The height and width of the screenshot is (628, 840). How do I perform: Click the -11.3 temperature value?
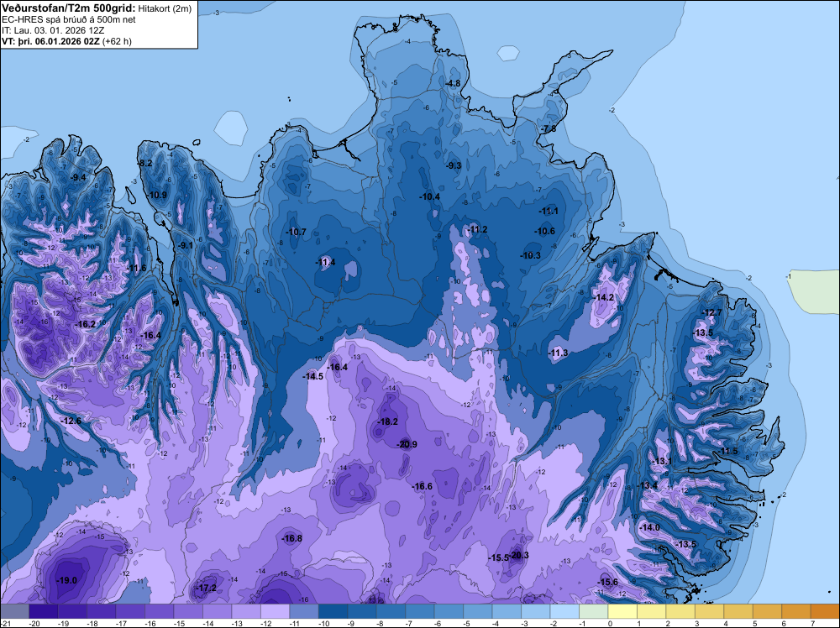point(559,353)
